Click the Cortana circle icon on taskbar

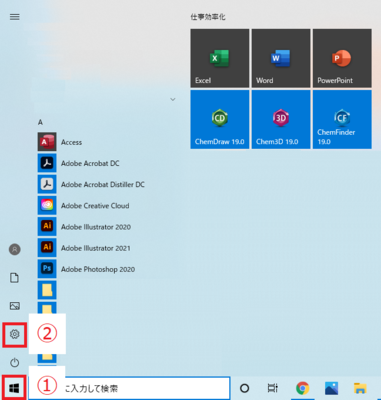(244, 388)
